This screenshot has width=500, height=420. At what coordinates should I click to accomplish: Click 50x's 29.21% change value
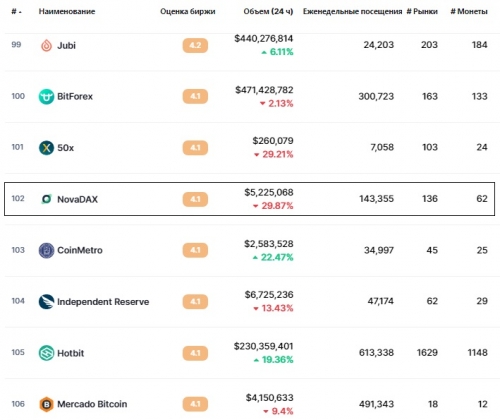pos(278,154)
